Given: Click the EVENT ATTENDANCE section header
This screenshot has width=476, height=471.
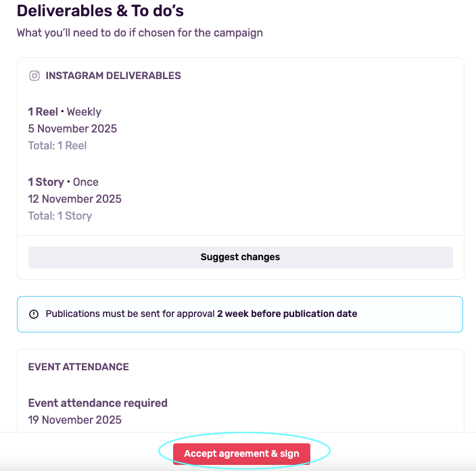Looking at the screenshot, I should click(x=78, y=367).
